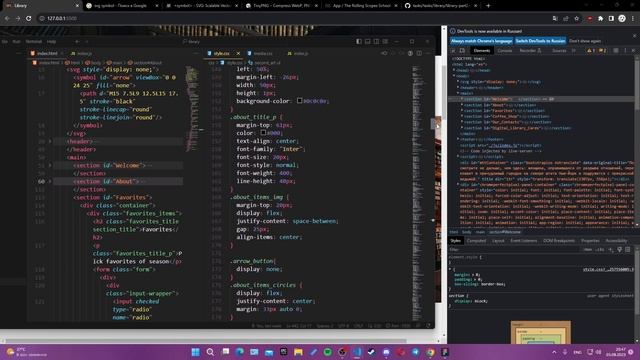Expand the head node in DOM tree
640x360 pixels.
(454, 70)
